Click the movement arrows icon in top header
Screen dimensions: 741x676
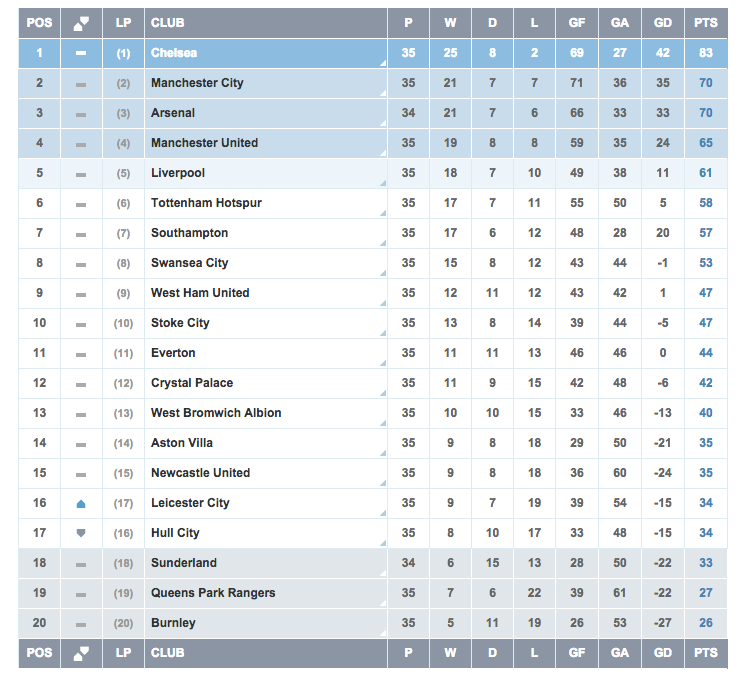[x=81, y=23]
